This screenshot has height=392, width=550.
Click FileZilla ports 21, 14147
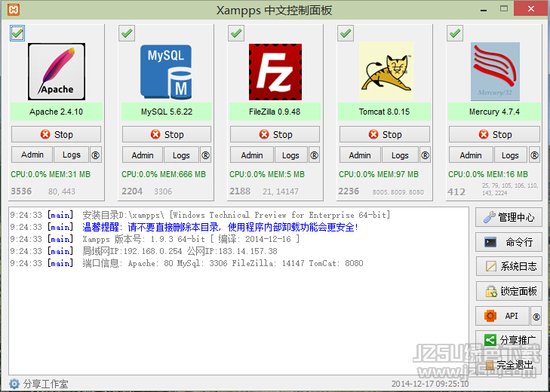click(281, 191)
